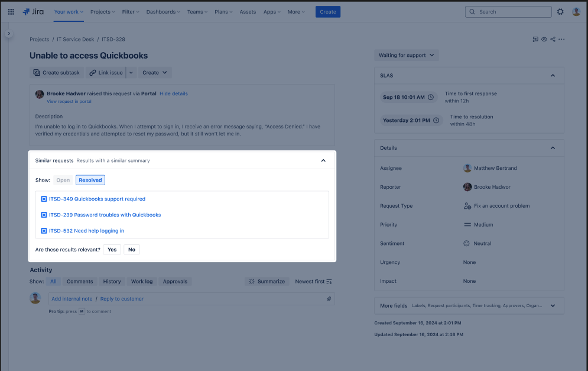Open the Waiting for support status dropdown
588x371 pixels.
pyautogui.click(x=407, y=55)
